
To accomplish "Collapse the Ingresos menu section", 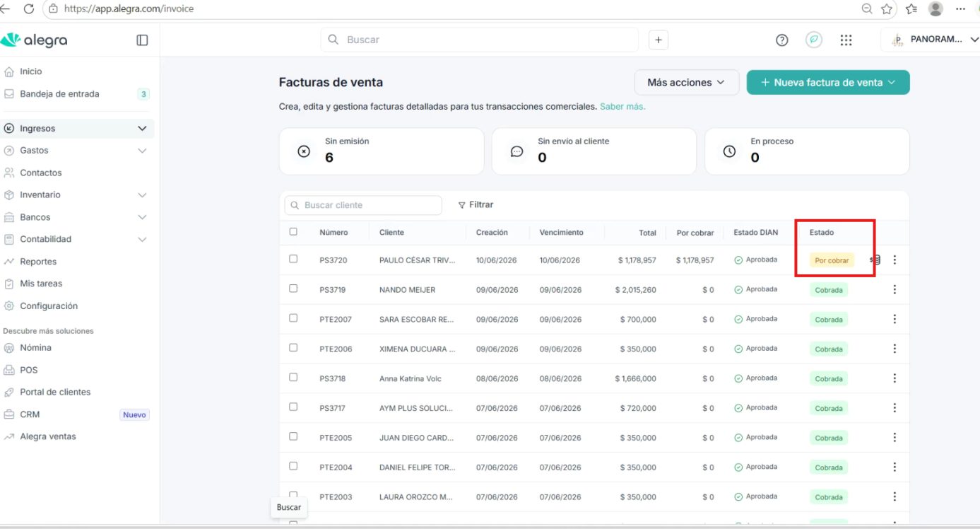I will click(142, 129).
